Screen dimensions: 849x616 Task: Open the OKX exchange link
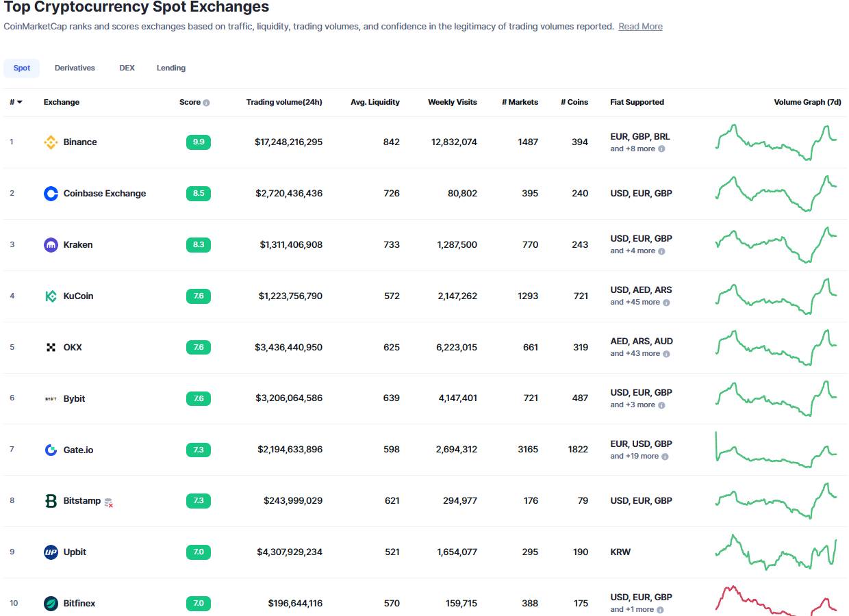(x=73, y=348)
